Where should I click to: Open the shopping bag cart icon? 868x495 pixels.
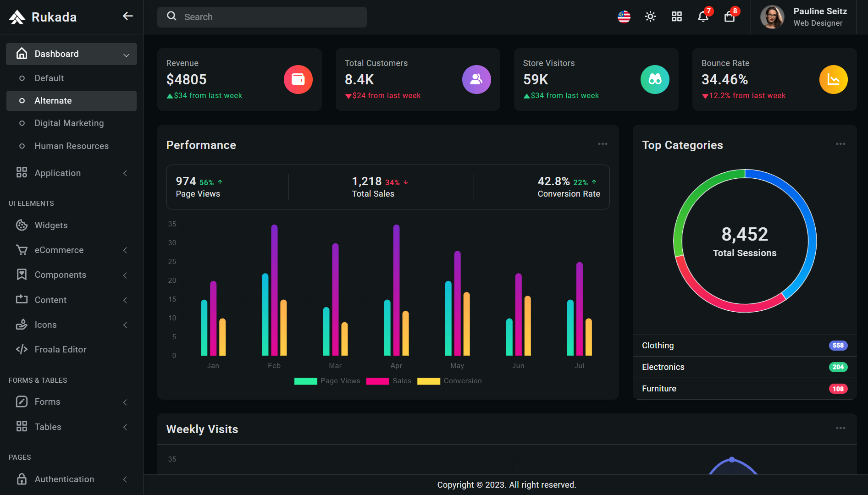click(730, 17)
